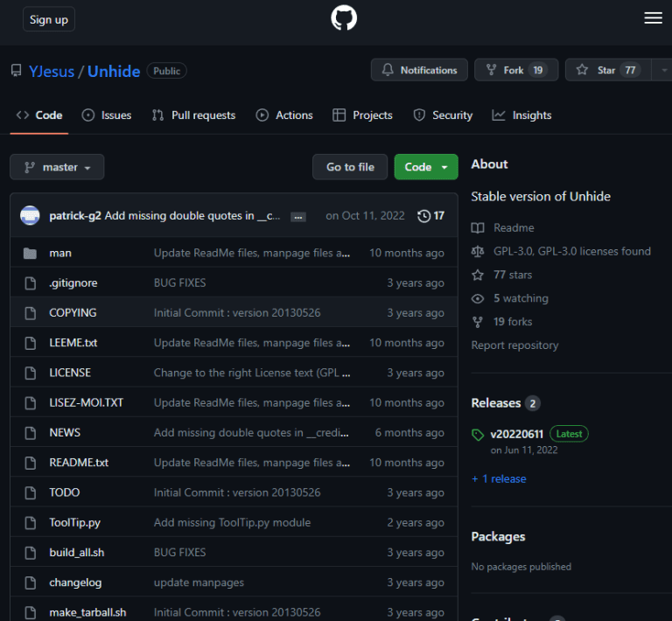
Task: Open the hamburger navigation menu
Action: point(653,18)
